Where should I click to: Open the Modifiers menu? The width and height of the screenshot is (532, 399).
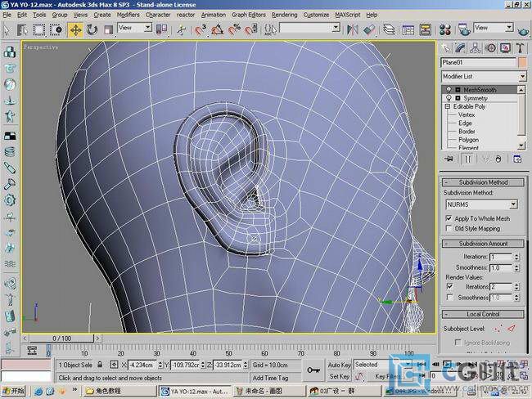click(x=128, y=15)
